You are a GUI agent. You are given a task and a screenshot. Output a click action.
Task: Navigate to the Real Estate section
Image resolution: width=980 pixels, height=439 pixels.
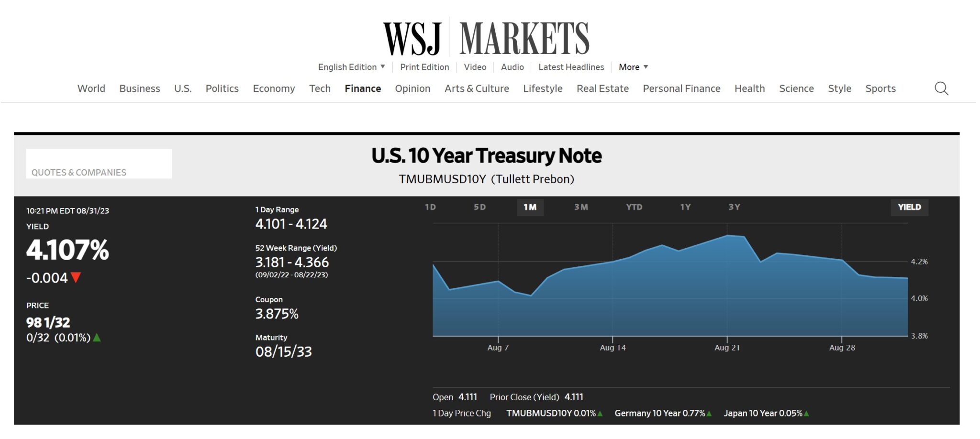click(602, 88)
